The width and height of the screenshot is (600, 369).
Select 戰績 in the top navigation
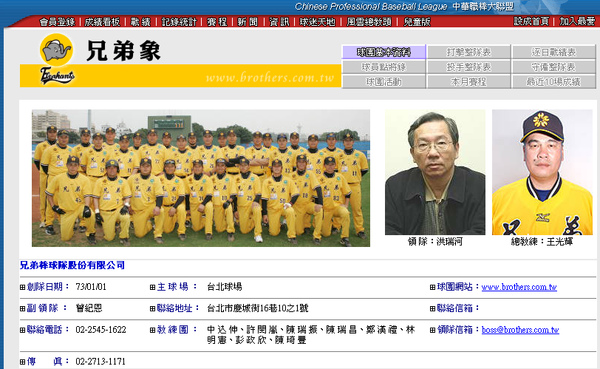[140, 22]
